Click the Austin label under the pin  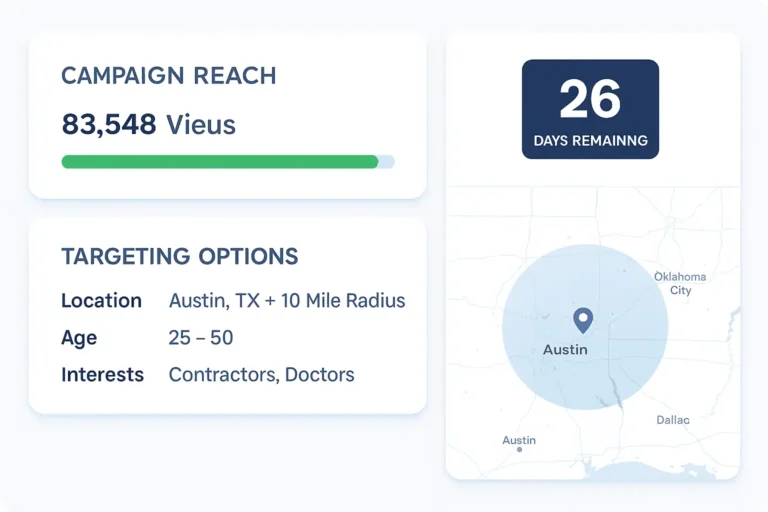click(x=565, y=350)
